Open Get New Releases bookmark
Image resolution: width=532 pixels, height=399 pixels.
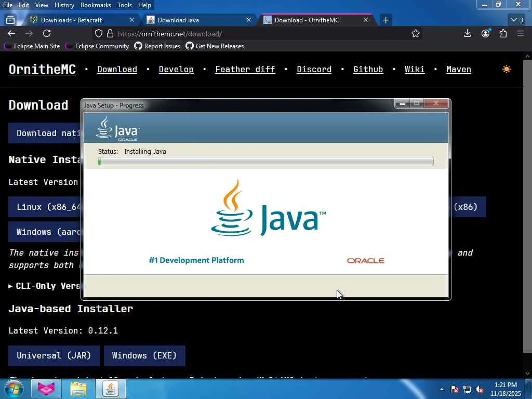click(x=215, y=46)
